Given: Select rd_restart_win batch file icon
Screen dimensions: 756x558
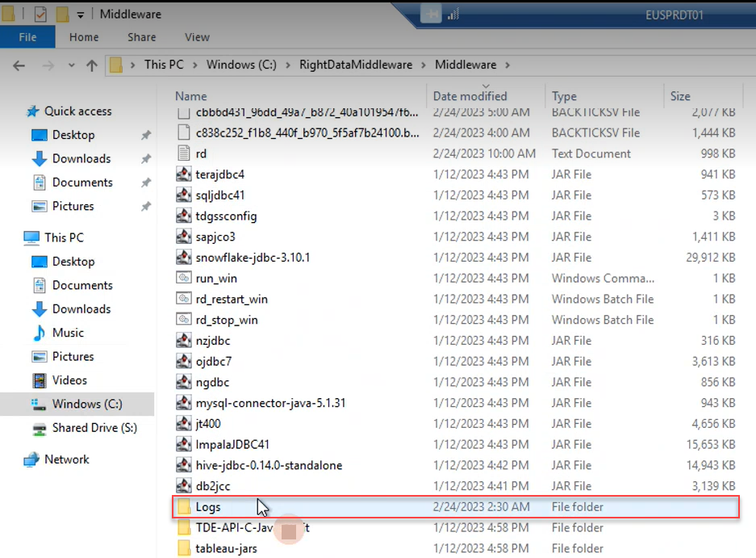Looking at the screenshot, I should coord(184,299).
